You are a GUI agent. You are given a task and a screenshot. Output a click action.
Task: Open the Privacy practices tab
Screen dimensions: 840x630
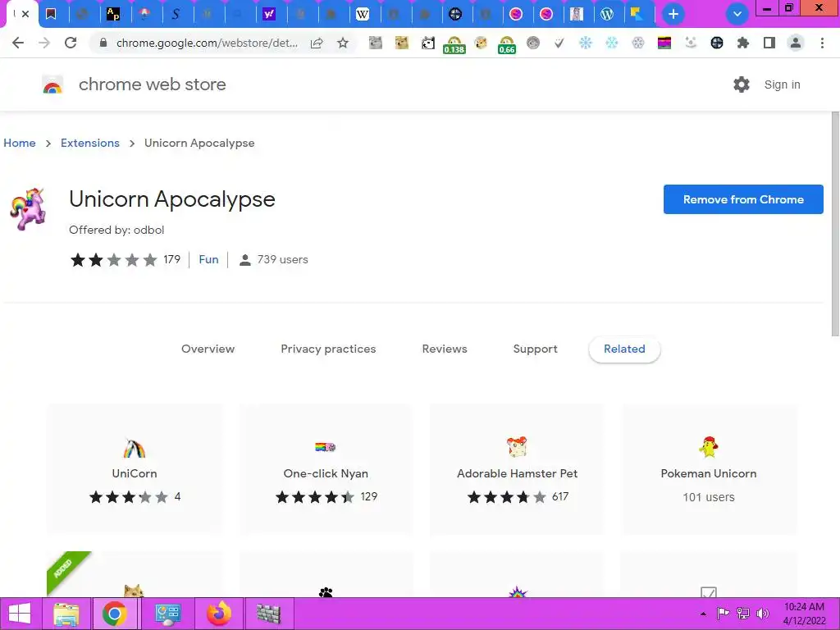328,349
